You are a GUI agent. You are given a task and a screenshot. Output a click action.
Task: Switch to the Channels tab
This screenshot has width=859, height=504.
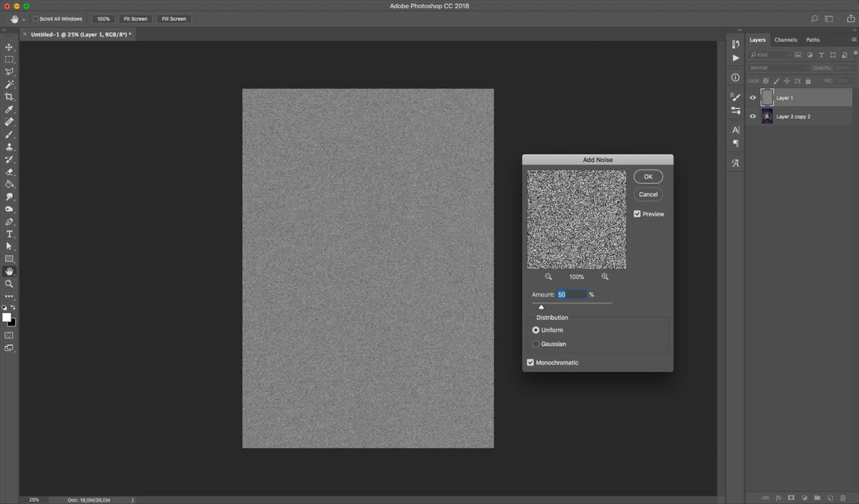point(785,40)
